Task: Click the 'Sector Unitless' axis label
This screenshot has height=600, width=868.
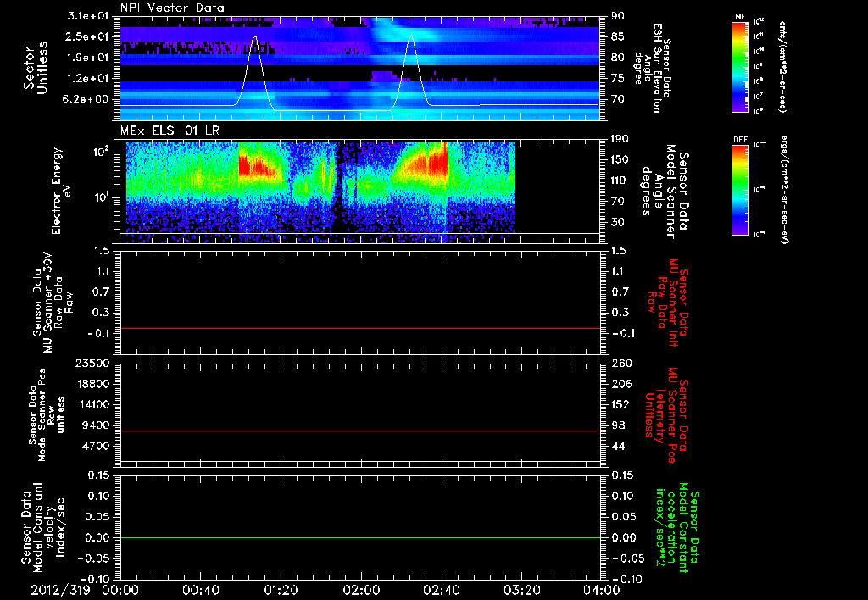Action: coord(36,68)
